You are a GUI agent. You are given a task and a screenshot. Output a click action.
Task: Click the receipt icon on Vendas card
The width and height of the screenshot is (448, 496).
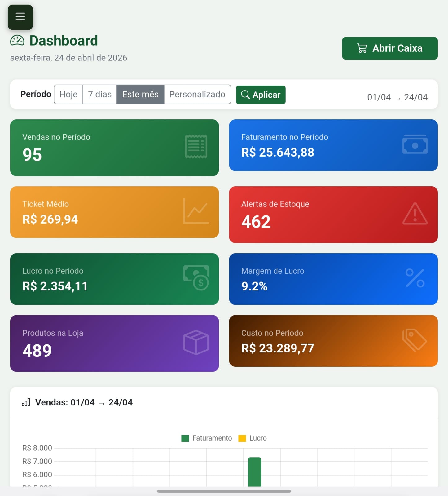pyautogui.click(x=196, y=147)
